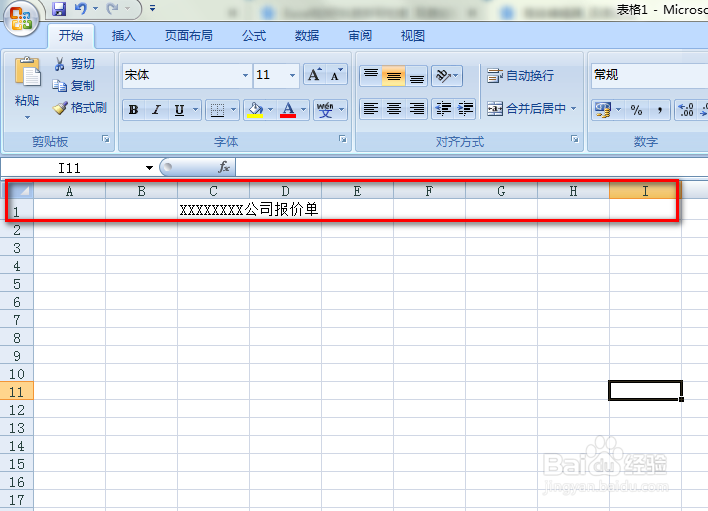Open the 字体 dialog launcher
Image resolution: width=708 pixels, height=511 pixels.
pyautogui.click(x=343, y=139)
